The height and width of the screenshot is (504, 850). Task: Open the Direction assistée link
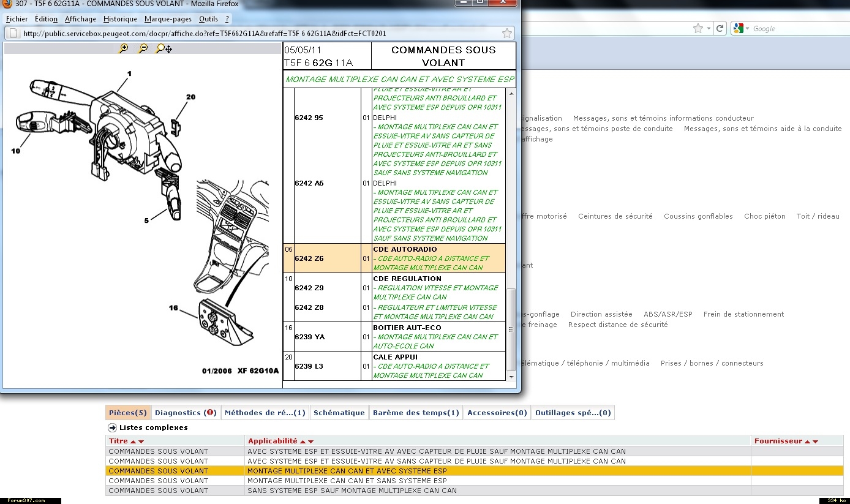tap(601, 314)
